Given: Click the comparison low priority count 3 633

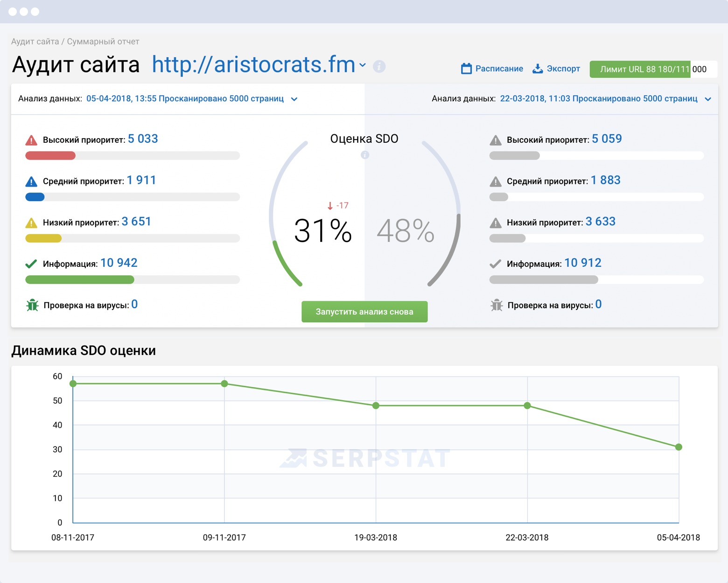Looking at the screenshot, I should 601,222.
